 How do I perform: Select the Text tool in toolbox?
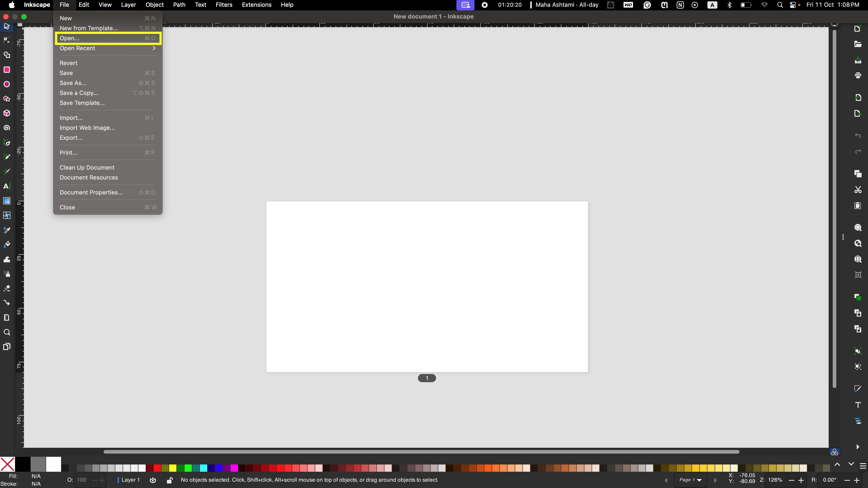pyautogui.click(x=6, y=186)
